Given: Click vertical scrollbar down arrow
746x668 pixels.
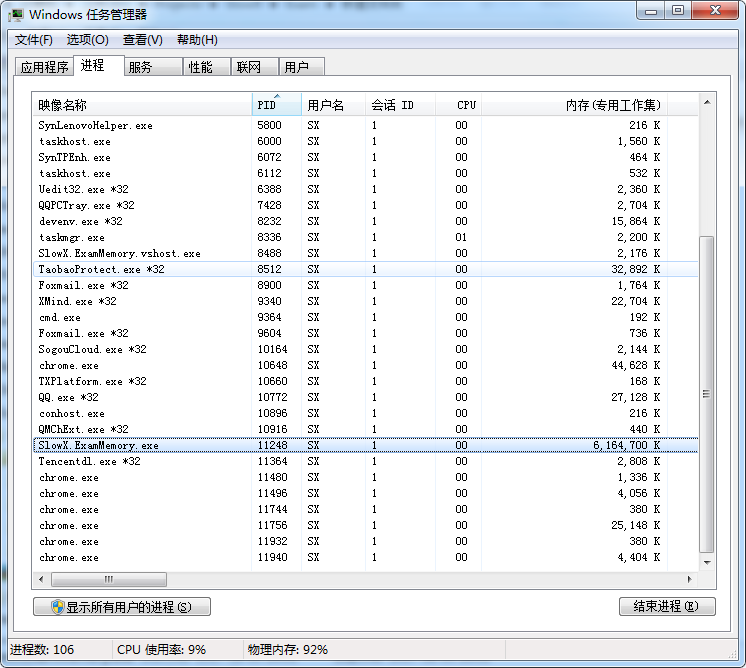Looking at the screenshot, I should pos(707,562).
